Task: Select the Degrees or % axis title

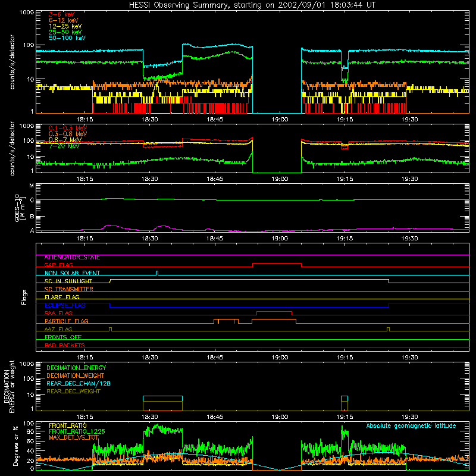Action: [x=15, y=446]
